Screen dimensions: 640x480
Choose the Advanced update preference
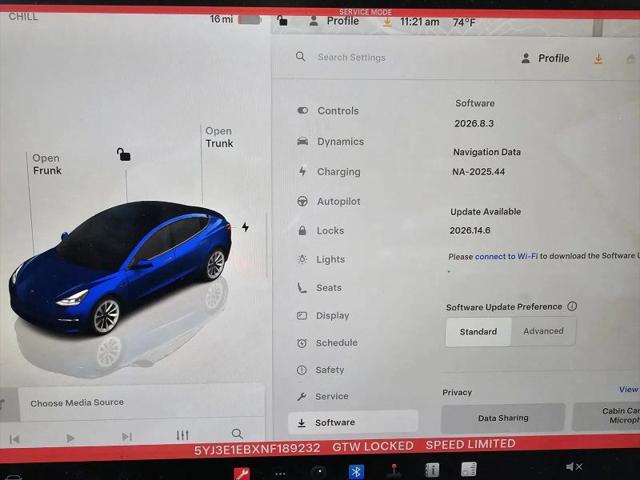pyautogui.click(x=543, y=331)
